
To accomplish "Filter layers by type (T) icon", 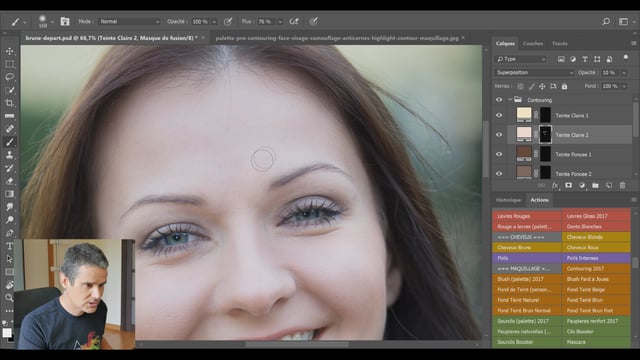I will tap(585, 59).
